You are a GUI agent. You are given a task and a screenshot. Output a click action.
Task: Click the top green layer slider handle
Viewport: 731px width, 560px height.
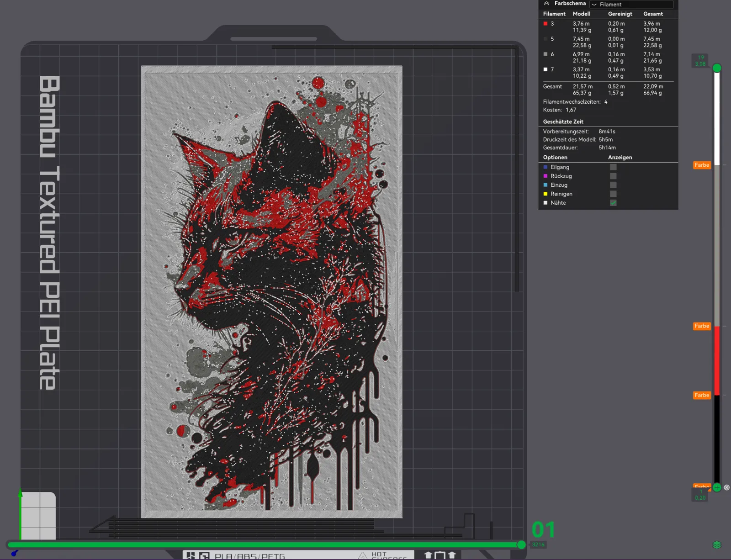717,68
